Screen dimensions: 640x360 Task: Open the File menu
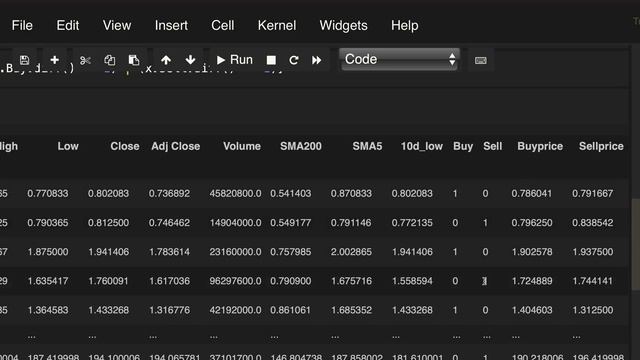[x=22, y=25]
